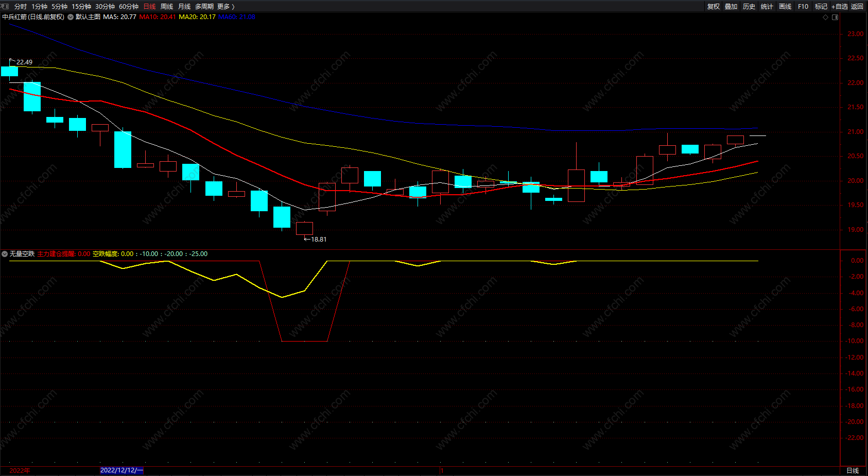Click the 空跌幅度: 0.00 label
This screenshot has height=476, width=868.
pyautogui.click(x=113, y=254)
